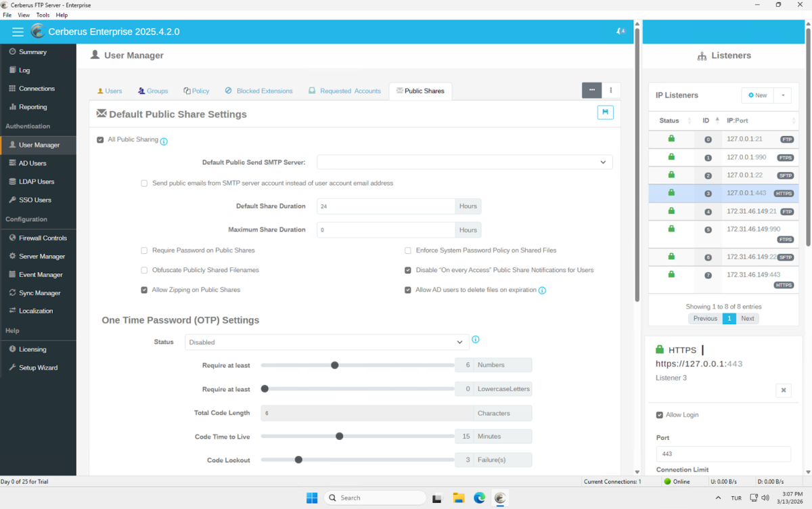Expand the arrow next to New listener button
The height and width of the screenshot is (509, 812).
click(782, 95)
